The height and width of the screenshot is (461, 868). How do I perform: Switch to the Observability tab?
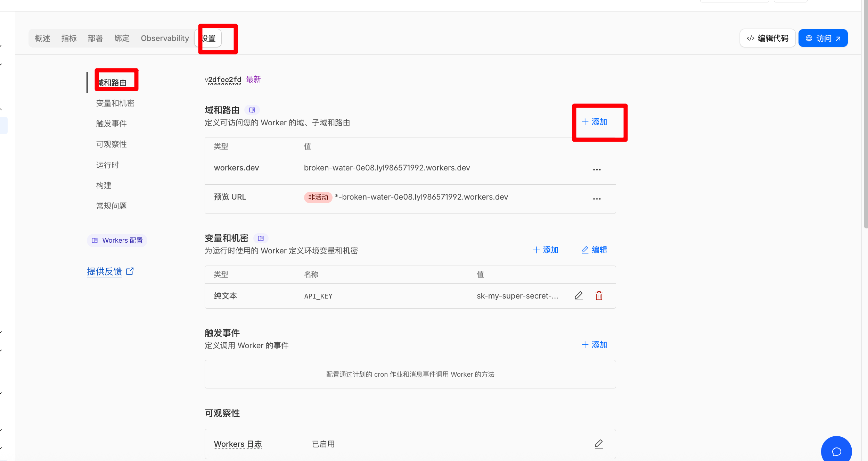point(165,38)
